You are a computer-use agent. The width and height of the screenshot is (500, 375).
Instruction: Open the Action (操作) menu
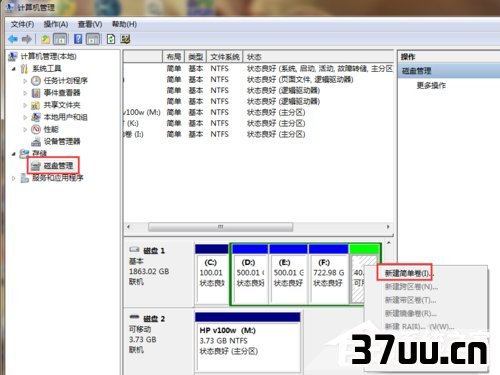tap(56, 24)
